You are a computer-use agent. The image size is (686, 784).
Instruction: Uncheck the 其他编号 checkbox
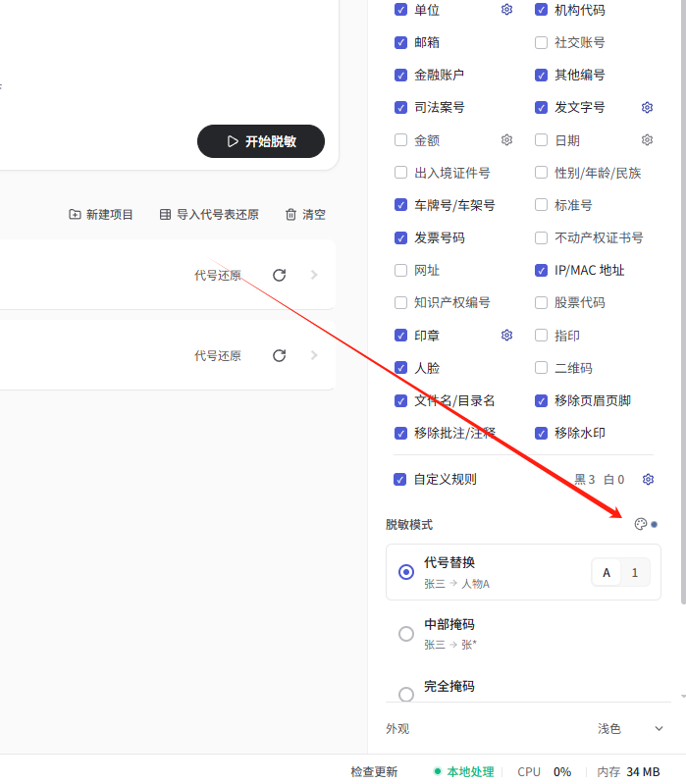coord(541,75)
